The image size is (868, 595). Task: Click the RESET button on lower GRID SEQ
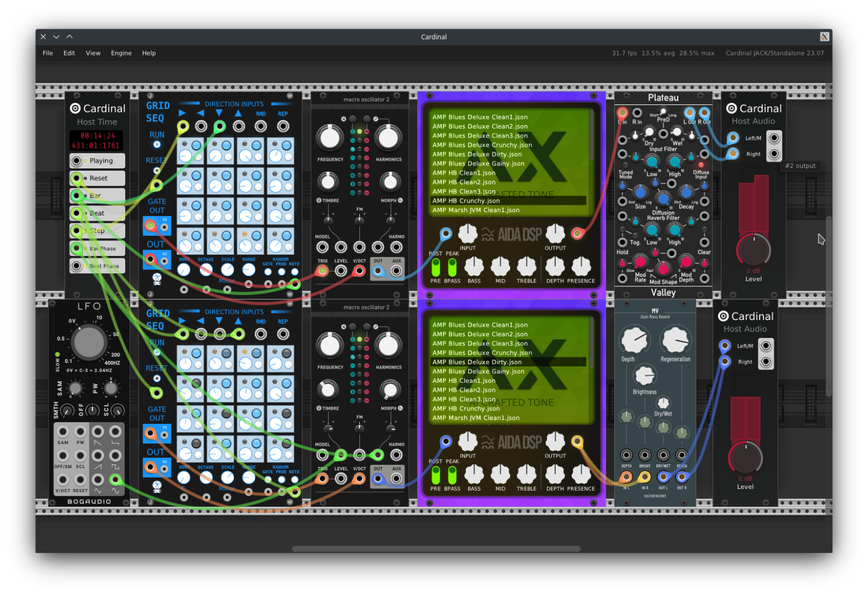pos(157,378)
